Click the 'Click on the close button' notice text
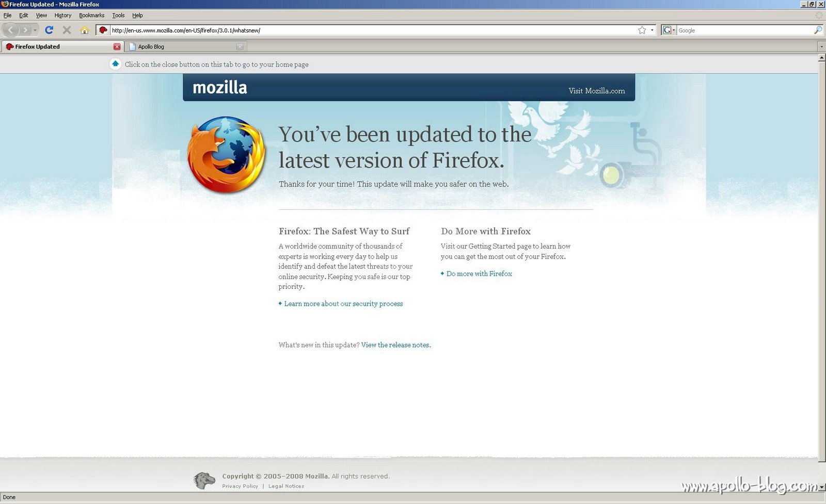 point(217,64)
